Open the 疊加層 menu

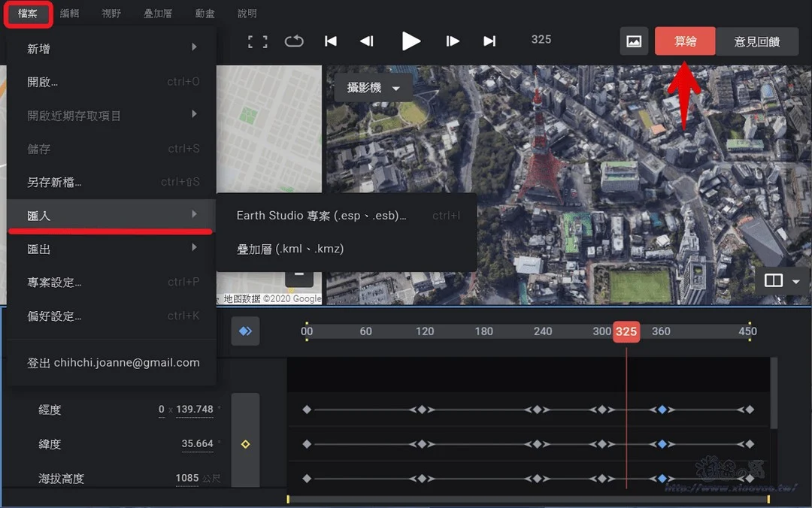point(157,14)
